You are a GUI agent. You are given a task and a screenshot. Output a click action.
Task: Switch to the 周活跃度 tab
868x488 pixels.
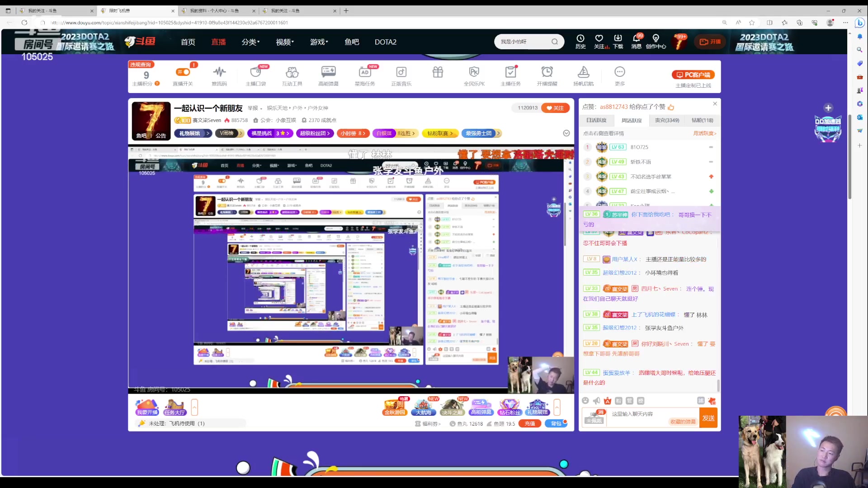pyautogui.click(x=632, y=120)
